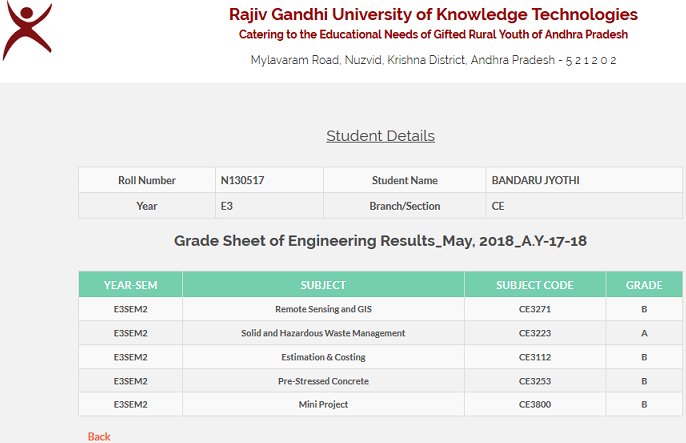Select student name BANDARU JYOTHI cell

(x=584, y=180)
